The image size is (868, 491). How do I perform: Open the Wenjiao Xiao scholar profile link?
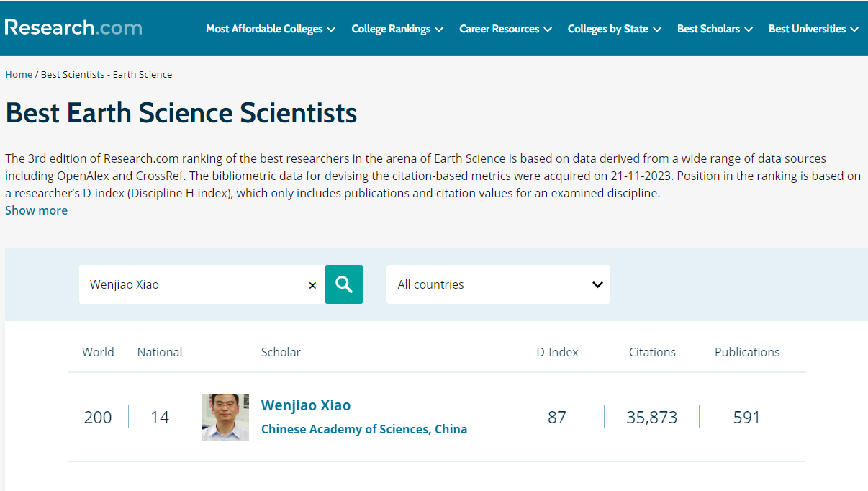[x=306, y=405]
